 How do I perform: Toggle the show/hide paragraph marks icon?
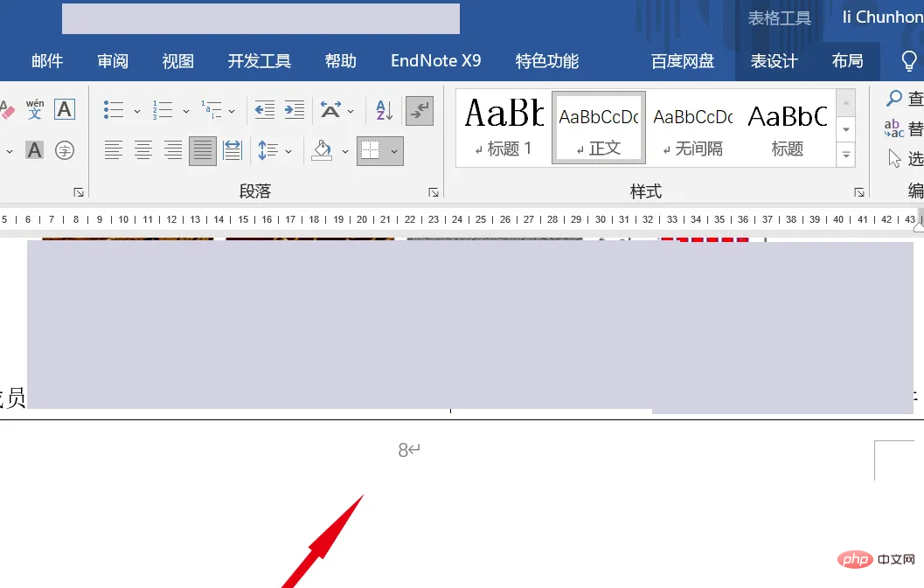(420, 110)
